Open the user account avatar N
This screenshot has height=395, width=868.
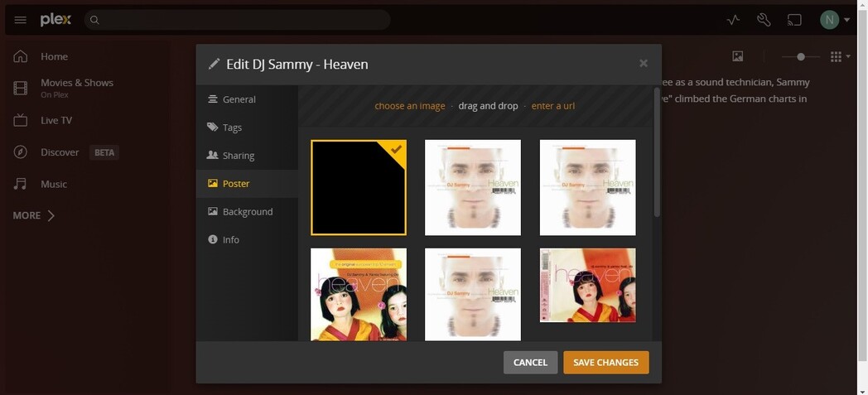(829, 20)
